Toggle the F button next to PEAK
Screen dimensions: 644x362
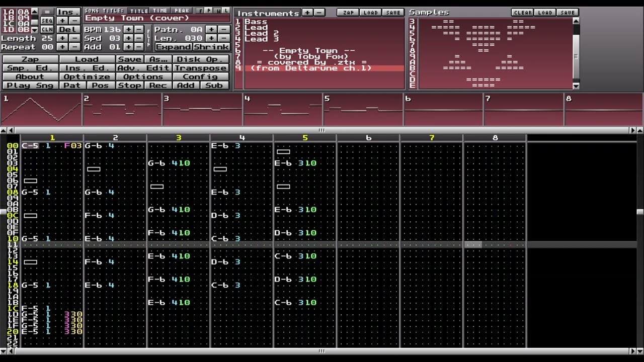click(x=200, y=11)
